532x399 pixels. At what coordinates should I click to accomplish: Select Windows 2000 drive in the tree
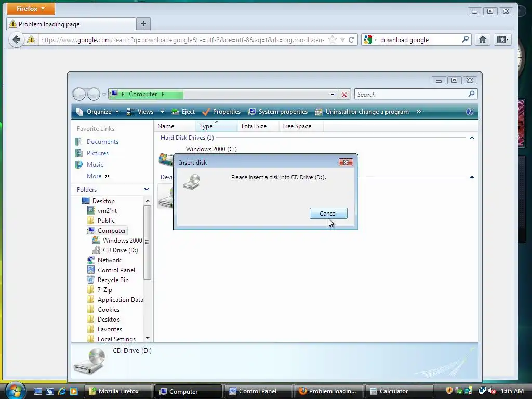click(x=117, y=241)
